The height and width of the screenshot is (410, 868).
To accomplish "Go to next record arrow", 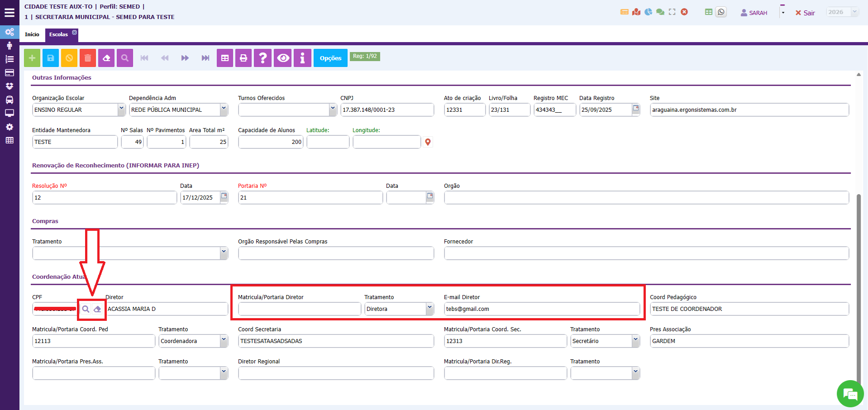I will click(x=185, y=58).
